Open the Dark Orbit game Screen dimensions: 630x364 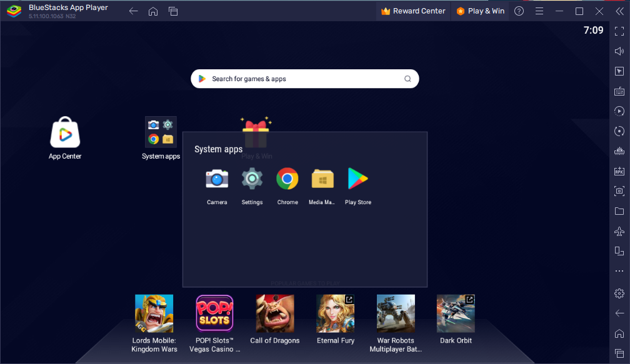tap(456, 320)
